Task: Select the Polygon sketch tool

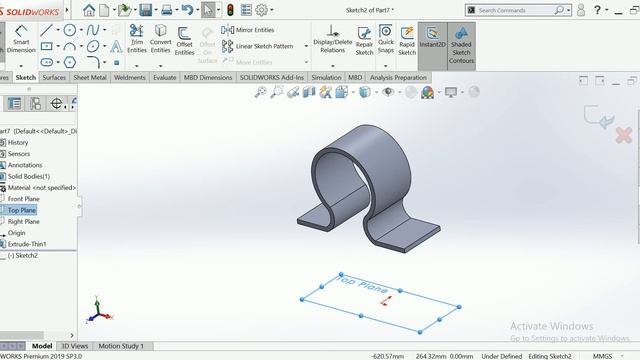Action: coord(70,62)
